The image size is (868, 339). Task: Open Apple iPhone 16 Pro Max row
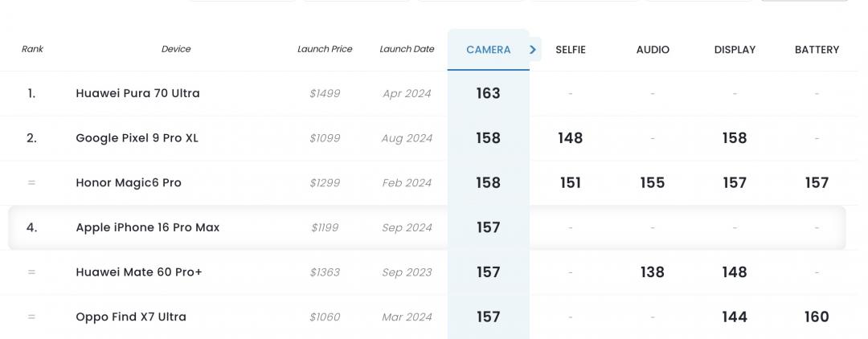pyautogui.click(x=147, y=227)
